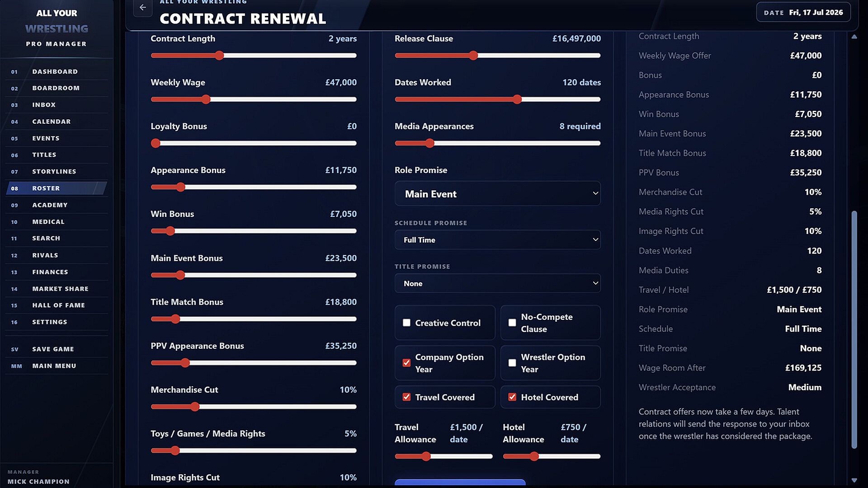Click the vertical scrollbar thumb
Screen dimensions: 868x488
click(854, 329)
